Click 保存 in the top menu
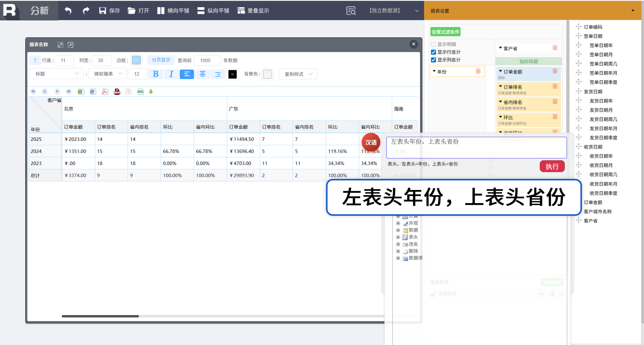Viewport: 644px width, 345px height. coord(109,11)
